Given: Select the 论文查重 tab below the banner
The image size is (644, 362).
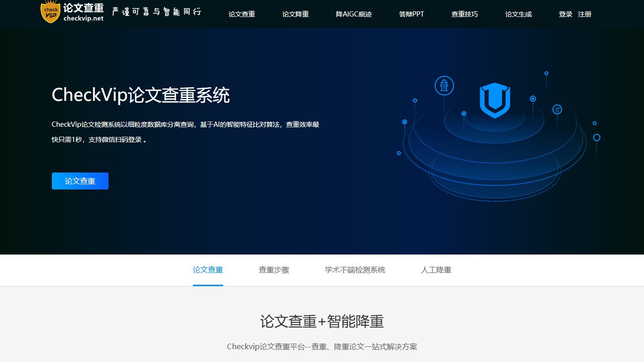Looking at the screenshot, I should tap(208, 270).
